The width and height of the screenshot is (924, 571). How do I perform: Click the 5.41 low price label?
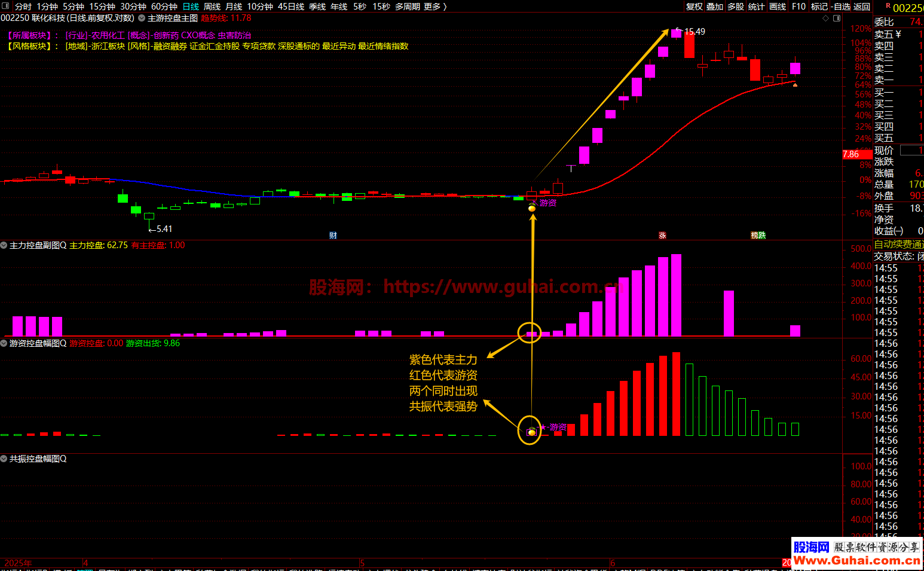click(x=164, y=229)
